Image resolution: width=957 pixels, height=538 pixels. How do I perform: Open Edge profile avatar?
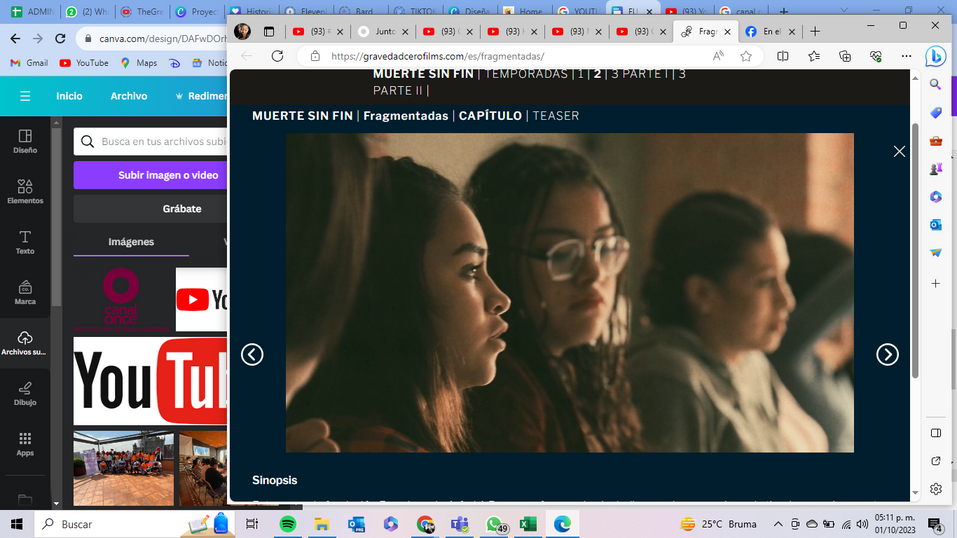click(x=242, y=31)
